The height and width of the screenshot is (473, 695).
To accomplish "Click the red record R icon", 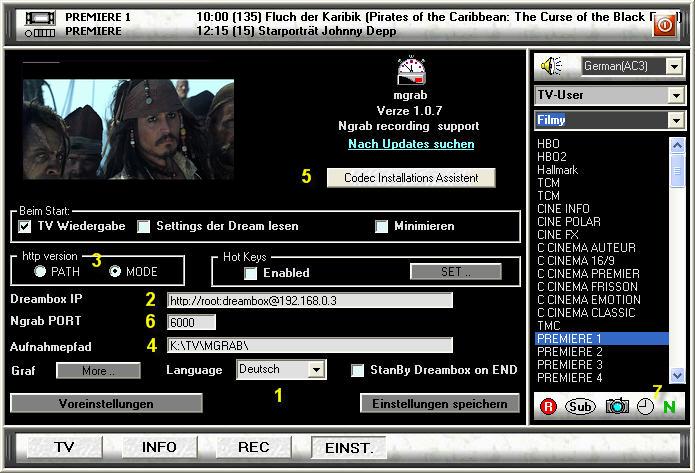I will pyautogui.click(x=548, y=406).
